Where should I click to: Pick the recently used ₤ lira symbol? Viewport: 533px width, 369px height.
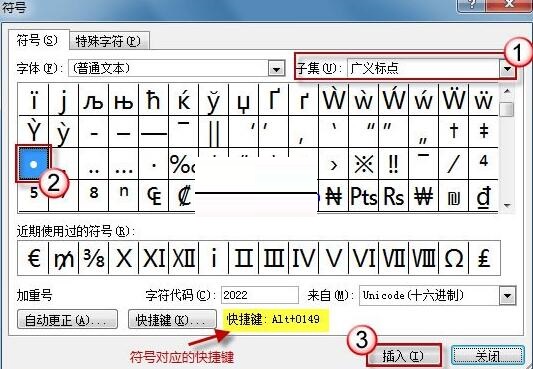point(484,258)
